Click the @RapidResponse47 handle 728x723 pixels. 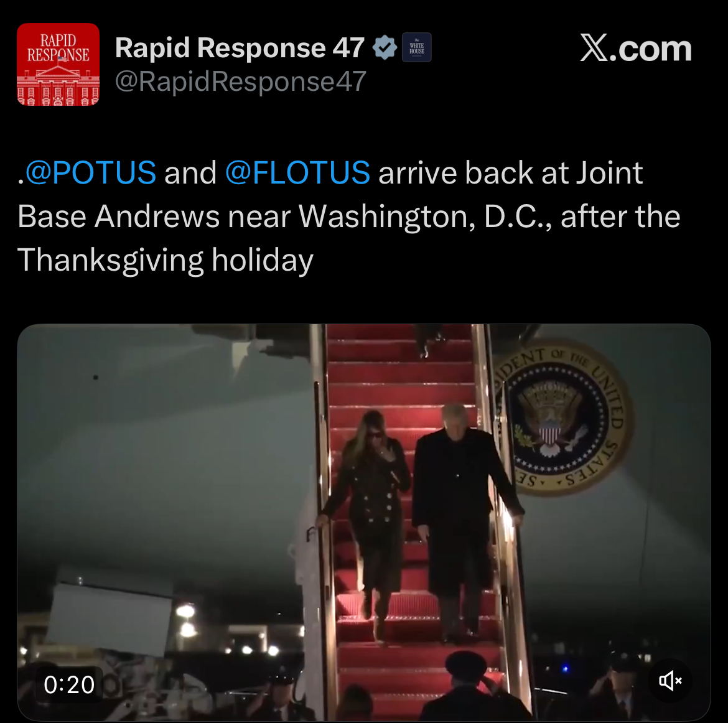241,82
